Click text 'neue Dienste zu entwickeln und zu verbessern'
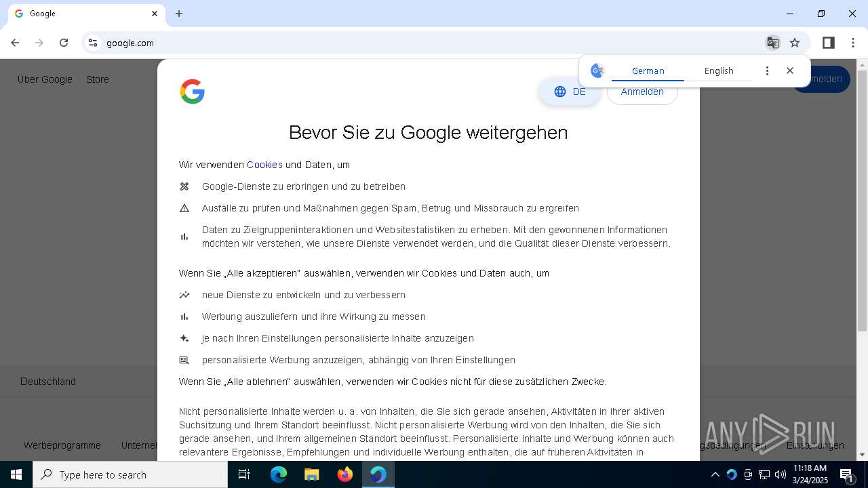The image size is (868, 488). pyautogui.click(x=303, y=295)
